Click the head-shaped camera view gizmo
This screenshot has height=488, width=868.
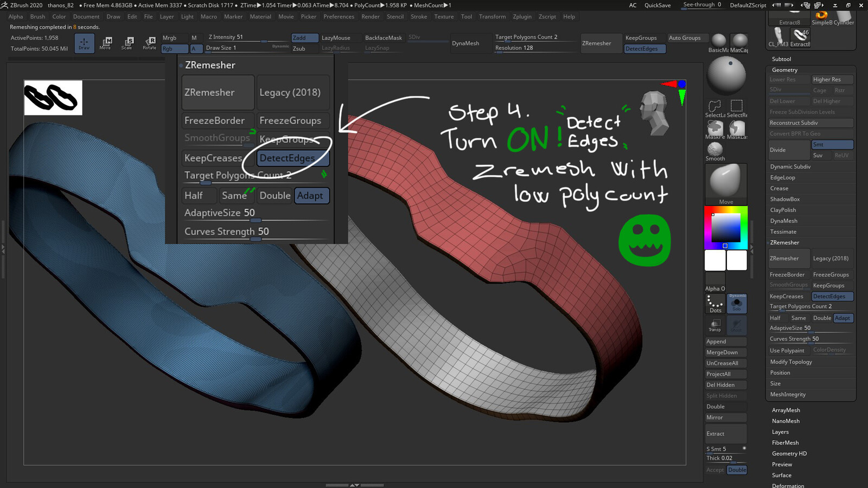coord(654,113)
